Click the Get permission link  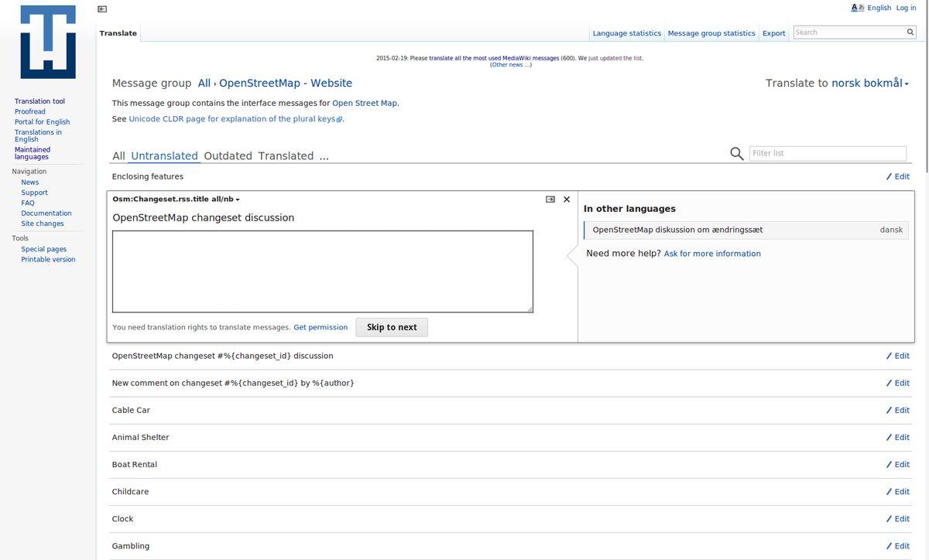(x=321, y=327)
